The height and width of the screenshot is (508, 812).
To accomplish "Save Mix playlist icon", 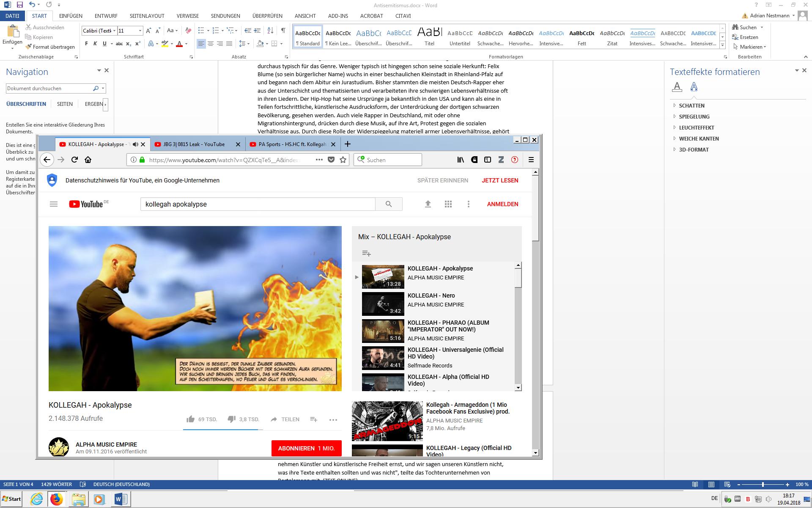I will (366, 253).
